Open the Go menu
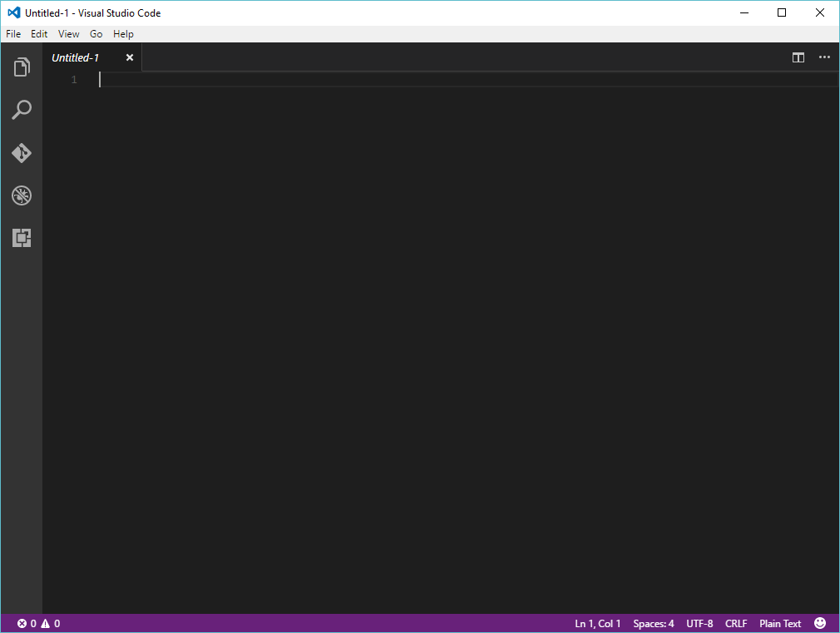Image resolution: width=840 pixels, height=633 pixels. click(96, 34)
